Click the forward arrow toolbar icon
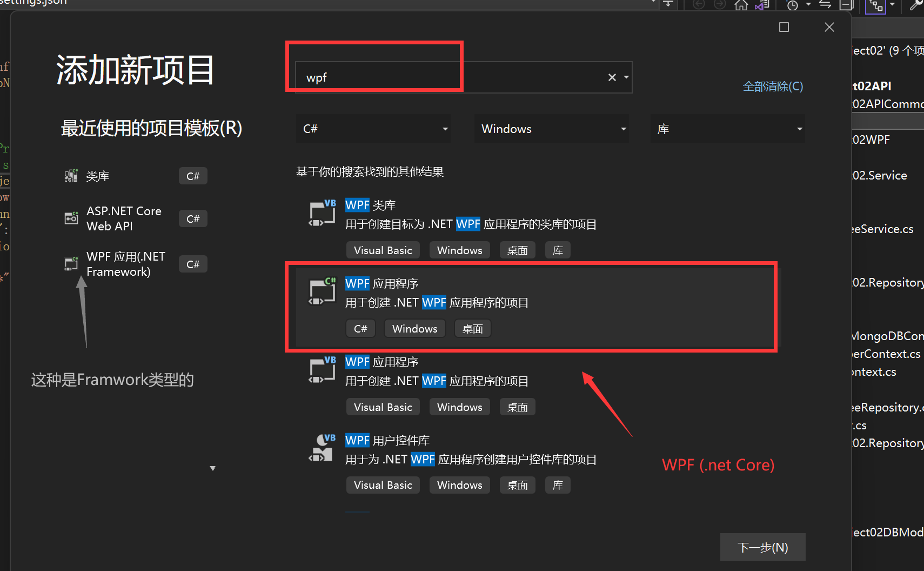This screenshot has width=924, height=571. coord(720,5)
